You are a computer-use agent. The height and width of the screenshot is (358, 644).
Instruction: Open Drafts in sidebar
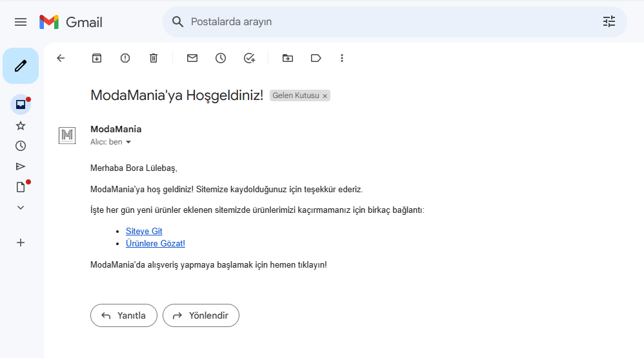point(21,187)
